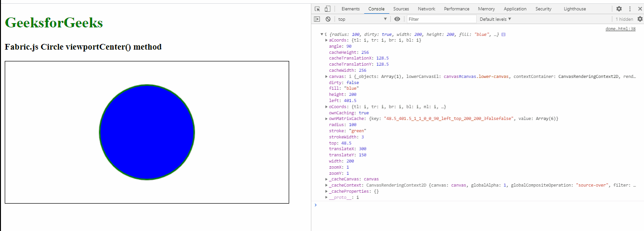
Task: Expand the _cacheContext property
Action: [326, 185]
